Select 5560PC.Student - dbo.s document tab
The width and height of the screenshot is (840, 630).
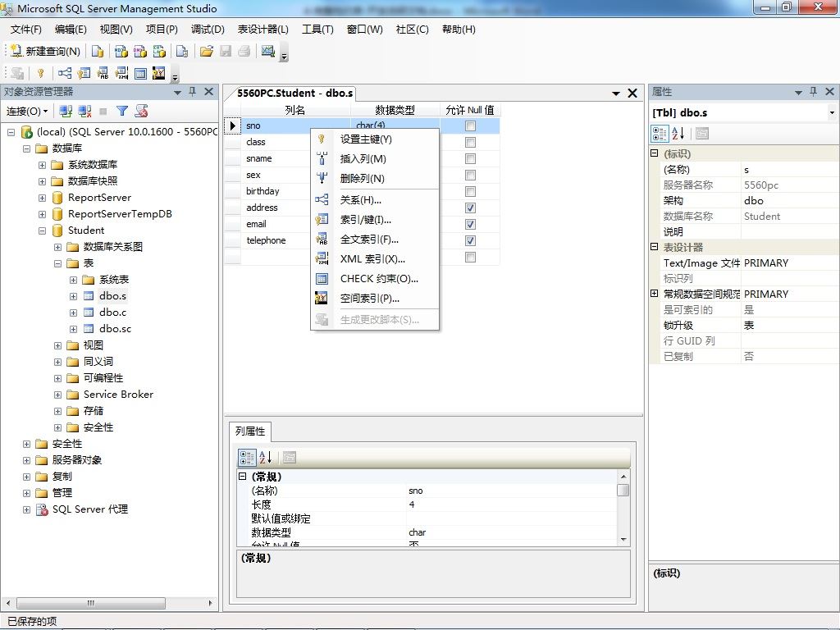[294, 94]
